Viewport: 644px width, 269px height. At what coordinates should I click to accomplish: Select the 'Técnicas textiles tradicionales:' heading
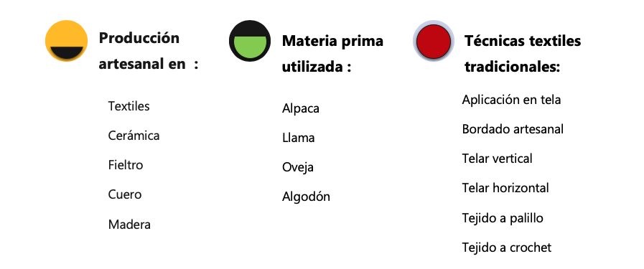pos(523,54)
